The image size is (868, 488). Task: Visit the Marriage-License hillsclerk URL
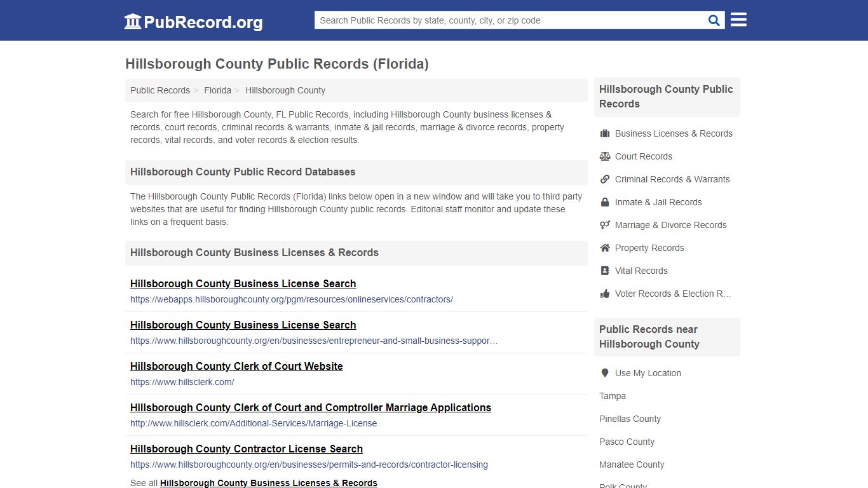click(254, 423)
